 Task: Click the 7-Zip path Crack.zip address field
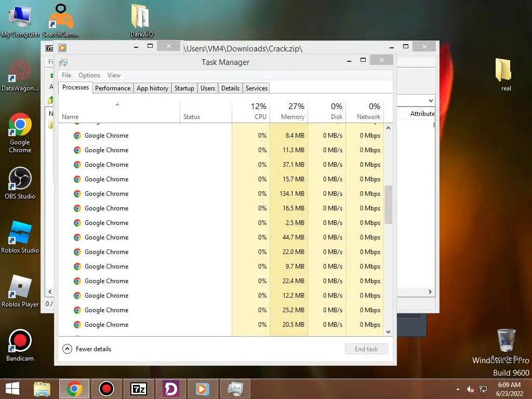coord(416,101)
